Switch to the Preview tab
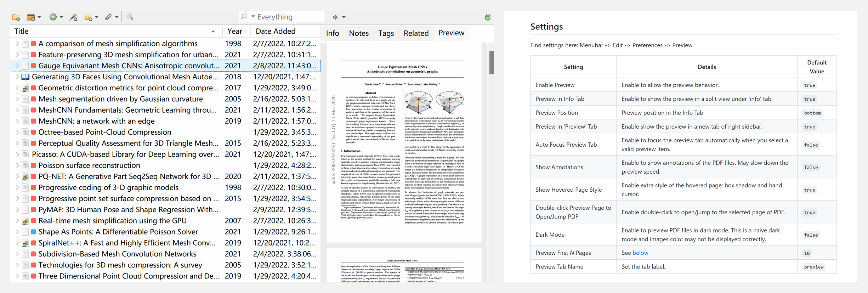This screenshot has height=293, width=868. tap(451, 33)
